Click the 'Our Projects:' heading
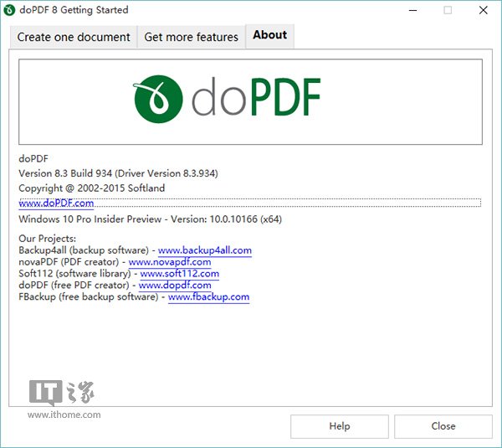502x448 pixels. (x=48, y=239)
